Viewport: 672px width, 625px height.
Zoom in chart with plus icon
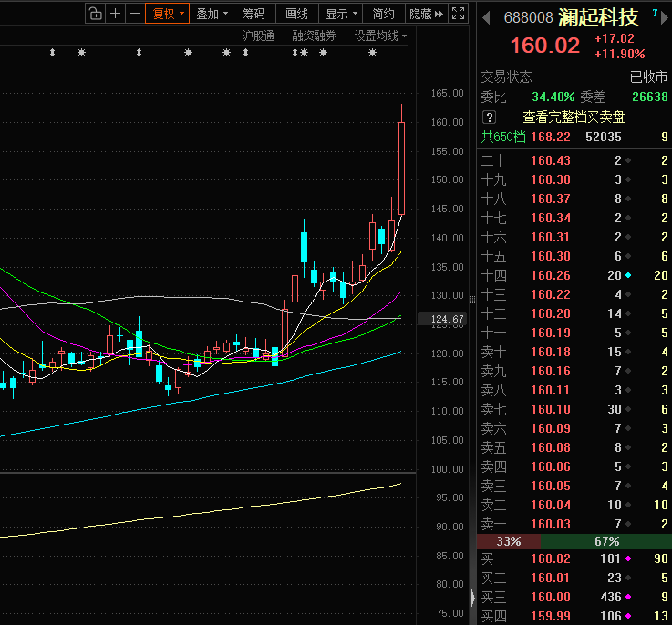[115, 14]
